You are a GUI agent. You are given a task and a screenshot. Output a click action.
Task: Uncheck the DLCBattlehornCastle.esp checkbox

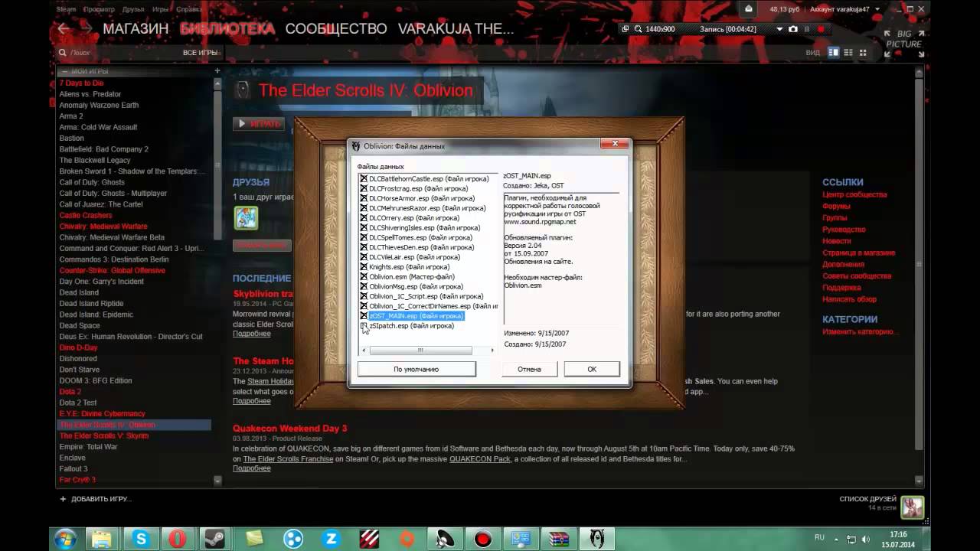(x=364, y=179)
